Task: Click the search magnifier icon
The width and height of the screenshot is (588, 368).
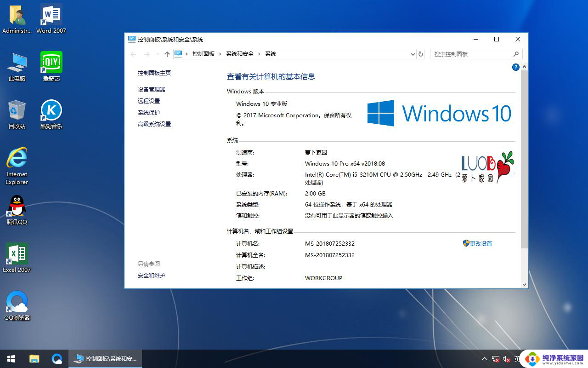Action: tap(516, 54)
